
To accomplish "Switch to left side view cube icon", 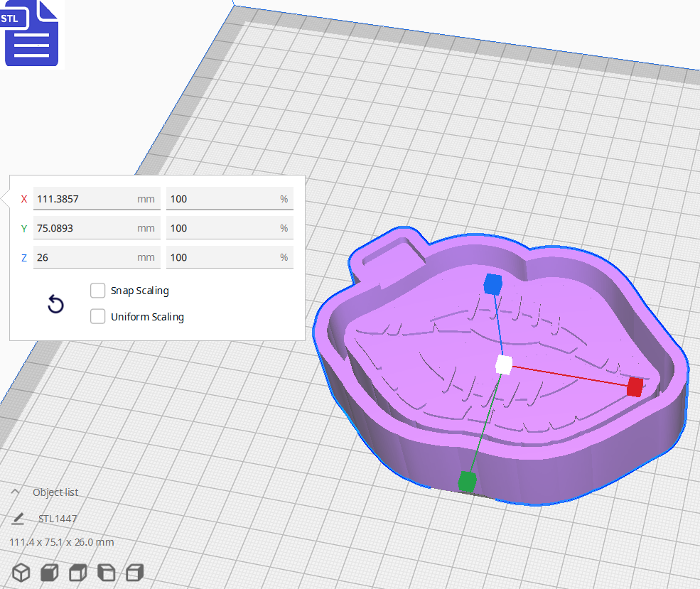I will point(106,573).
